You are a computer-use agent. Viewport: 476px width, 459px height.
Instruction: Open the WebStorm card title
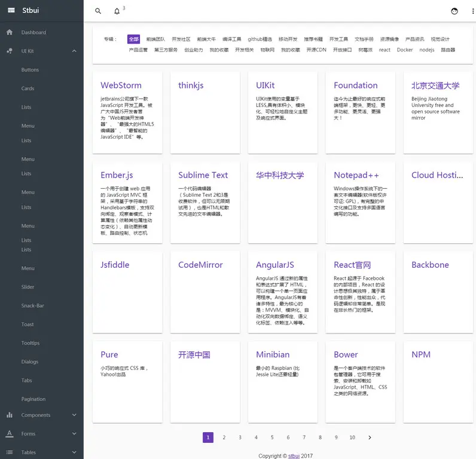121,85
